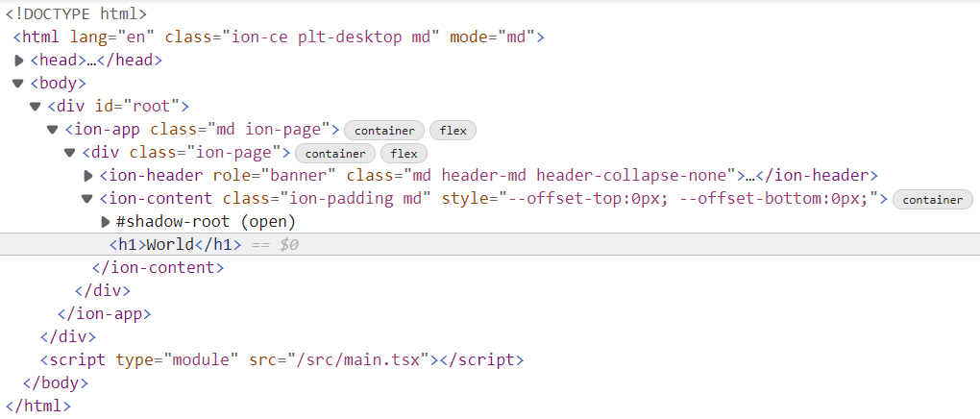
Task: Select the h1 World element row
Action: tap(490, 244)
